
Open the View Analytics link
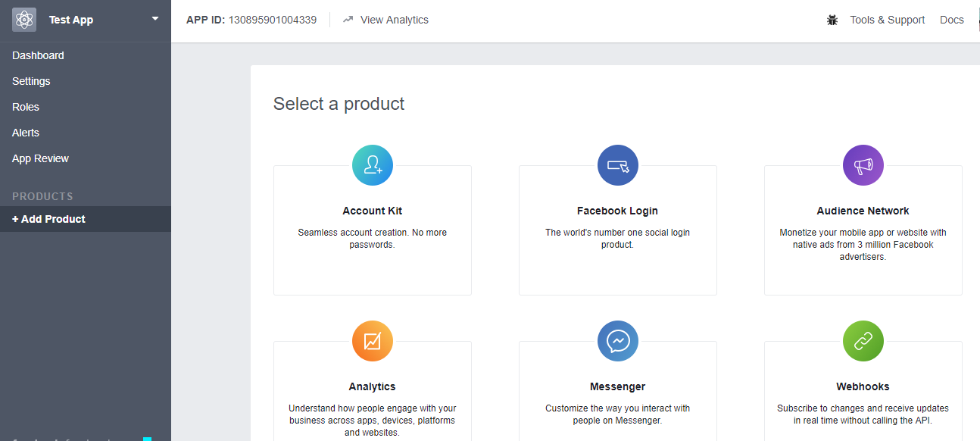394,20
